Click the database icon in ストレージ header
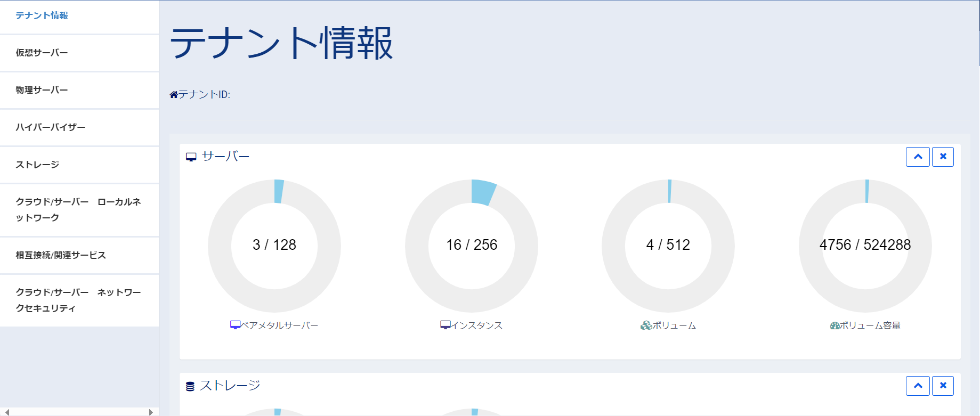 point(190,386)
